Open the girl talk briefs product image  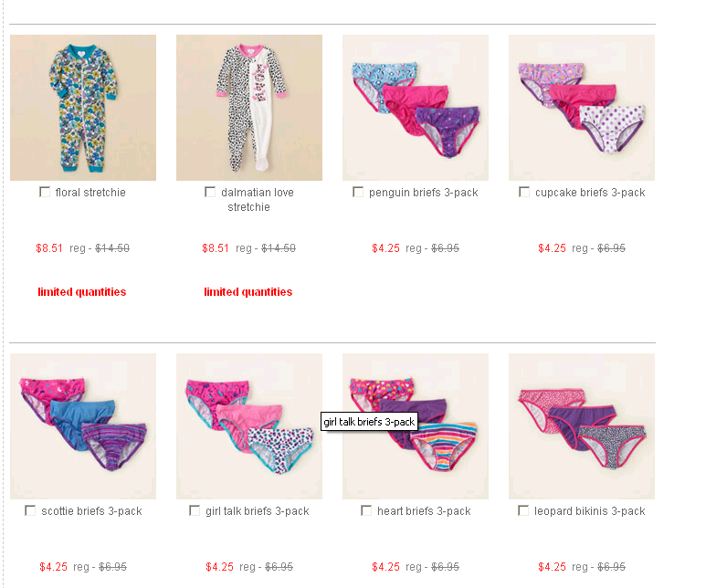[x=249, y=426]
